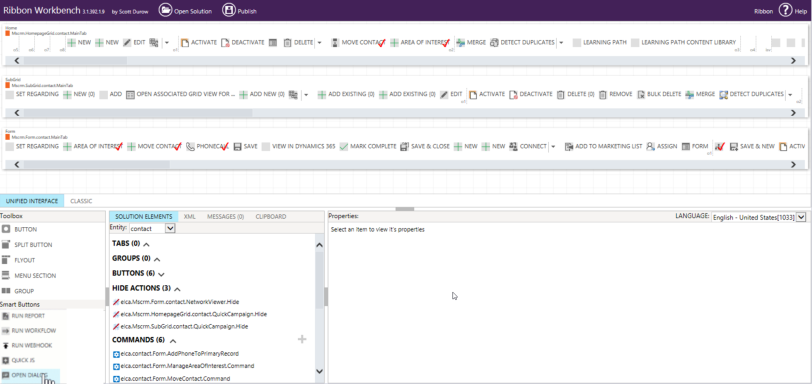
Task: Click the plus icon beside Commands
Action: coord(302,339)
